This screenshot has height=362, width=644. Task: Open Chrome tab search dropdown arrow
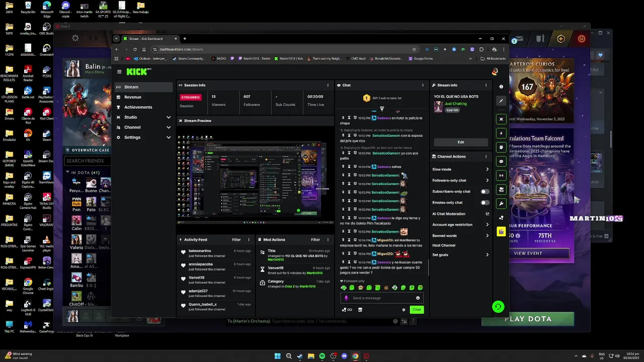[x=116, y=39]
